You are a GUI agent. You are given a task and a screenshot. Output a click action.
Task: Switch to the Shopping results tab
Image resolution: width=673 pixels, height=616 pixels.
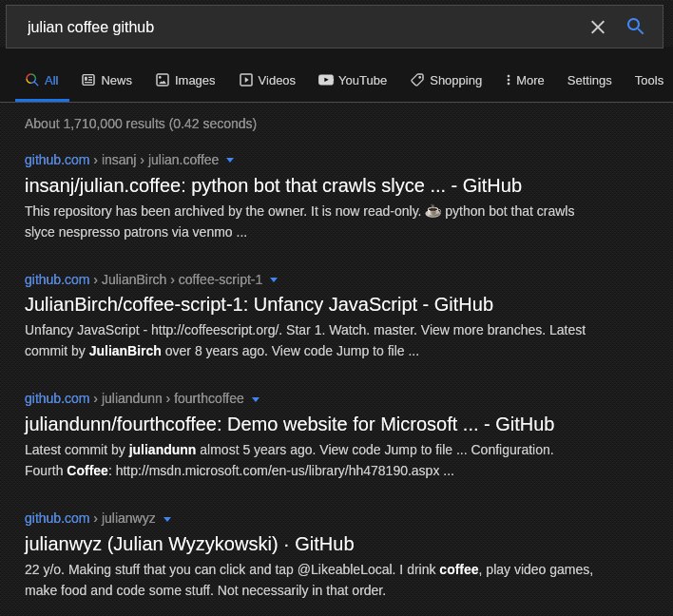tap(447, 80)
